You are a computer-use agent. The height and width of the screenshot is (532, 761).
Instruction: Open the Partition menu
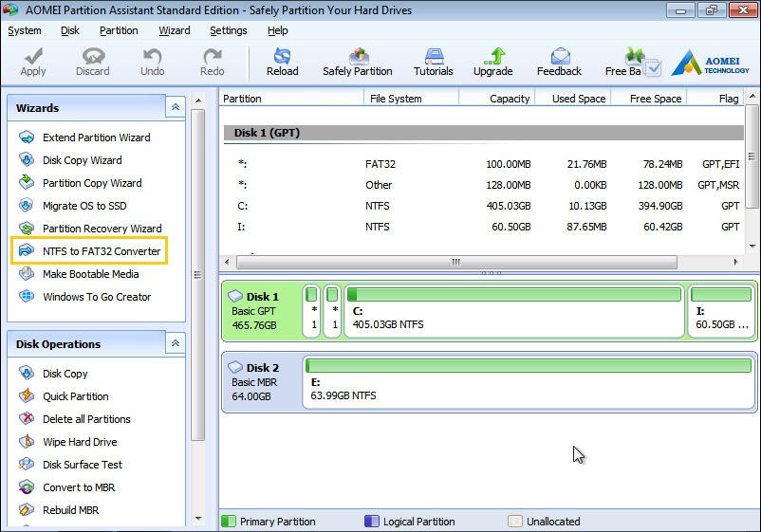[119, 30]
